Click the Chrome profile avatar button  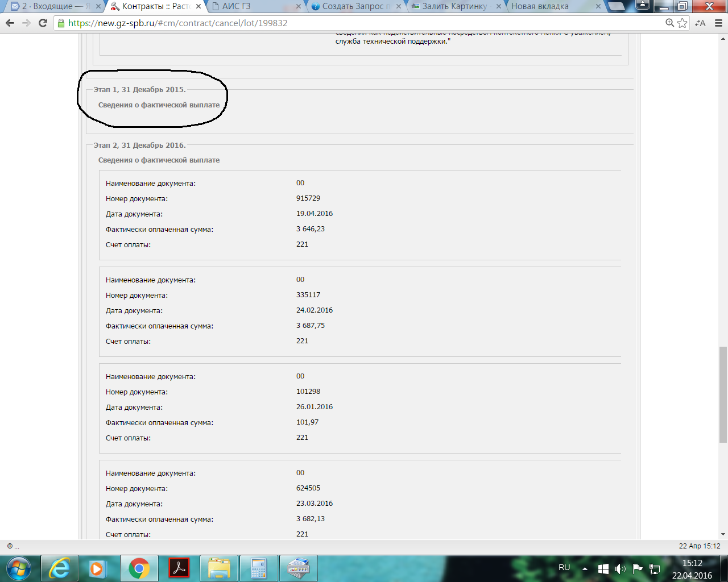pos(643,6)
